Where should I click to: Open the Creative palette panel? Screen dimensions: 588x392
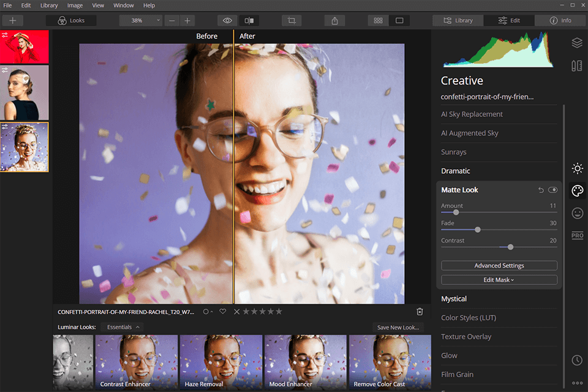[x=576, y=190]
